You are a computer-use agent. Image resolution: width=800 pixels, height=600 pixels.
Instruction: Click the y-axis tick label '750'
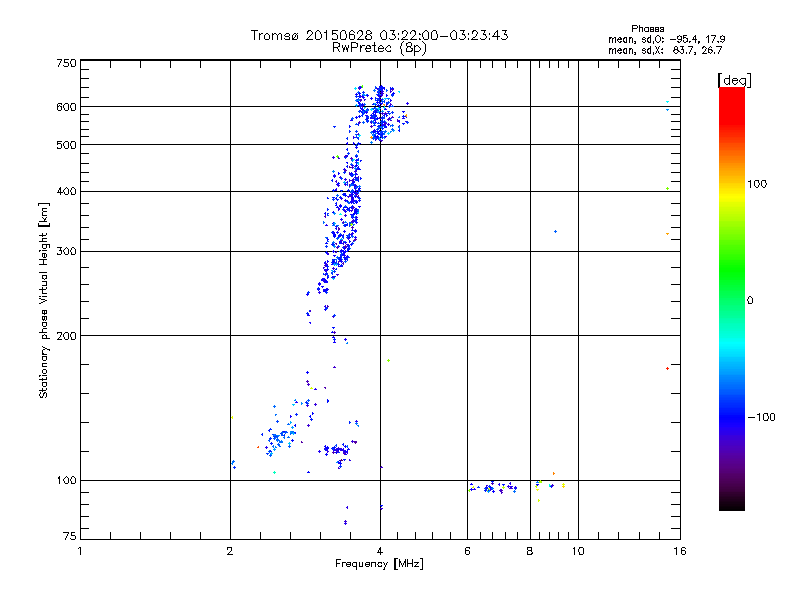pyautogui.click(x=67, y=64)
